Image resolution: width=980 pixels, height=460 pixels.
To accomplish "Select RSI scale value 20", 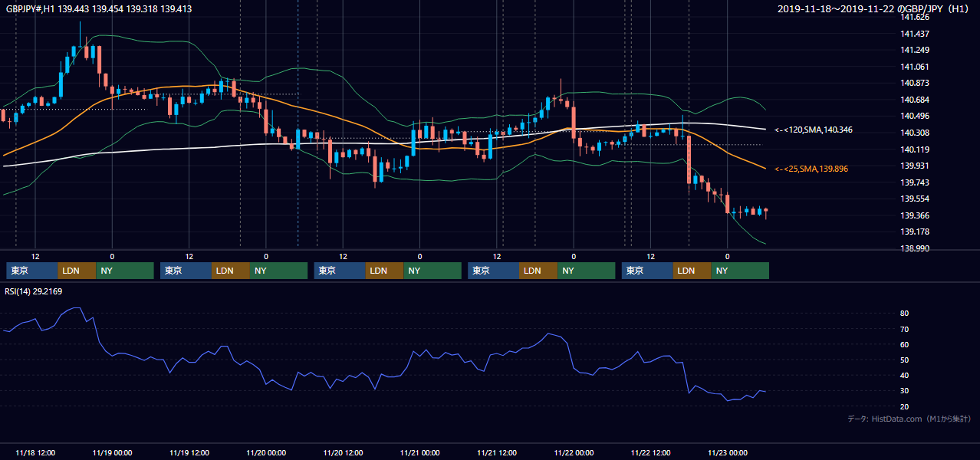I will [x=905, y=407].
